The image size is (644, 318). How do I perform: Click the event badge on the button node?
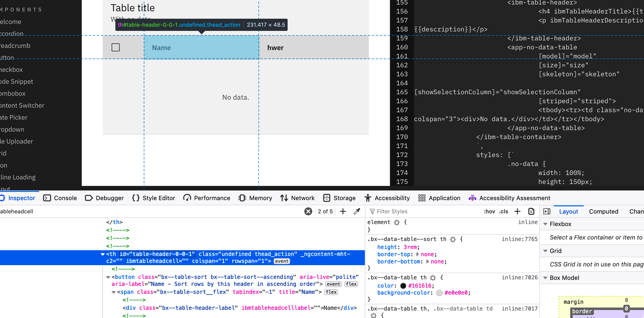(x=333, y=284)
